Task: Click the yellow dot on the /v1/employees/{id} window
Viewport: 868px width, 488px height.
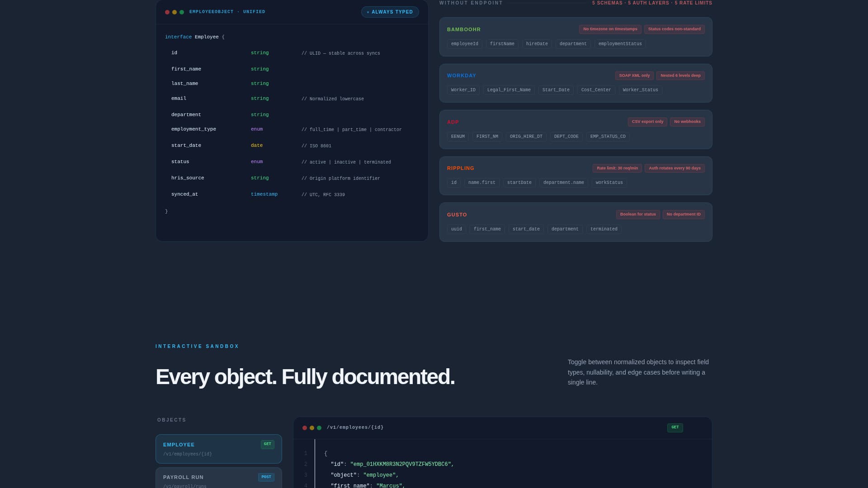Action: tap(311, 427)
